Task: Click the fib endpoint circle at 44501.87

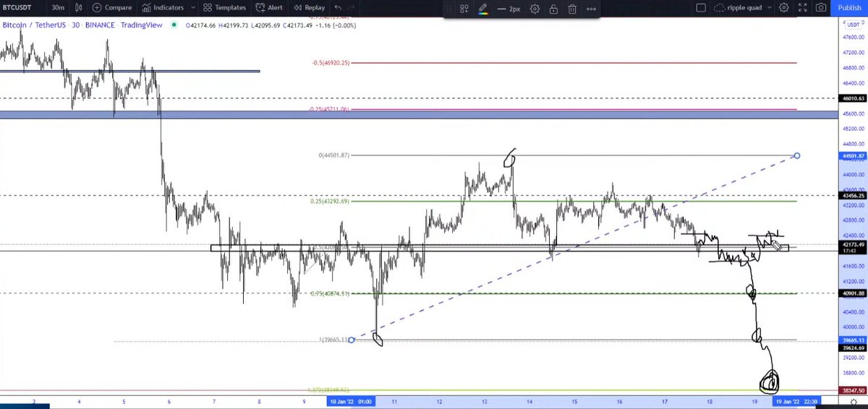Action: click(x=797, y=155)
